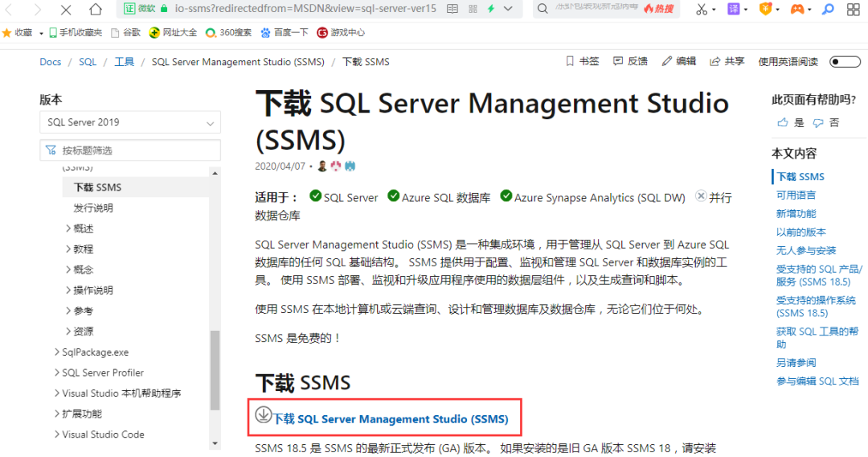Click the thumbs-up 是 helpful button
The height and width of the screenshot is (457, 868).
791,122
